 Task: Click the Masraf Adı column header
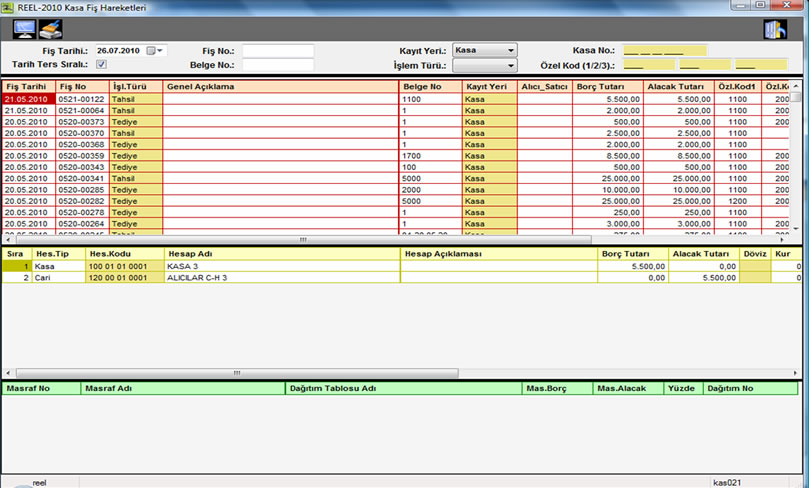tap(183, 388)
